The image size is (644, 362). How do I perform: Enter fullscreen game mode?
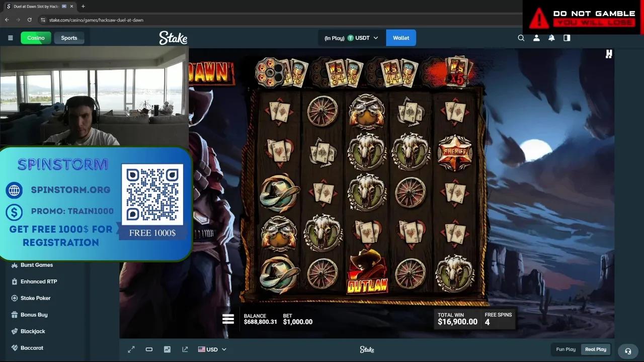coord(131,349)
